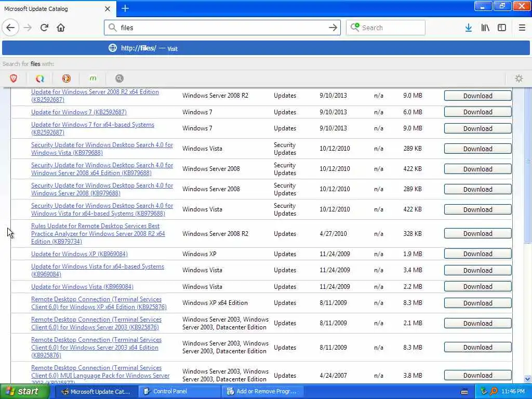Open Rules Update for Remote Desktop Services link

coord(98,234)
